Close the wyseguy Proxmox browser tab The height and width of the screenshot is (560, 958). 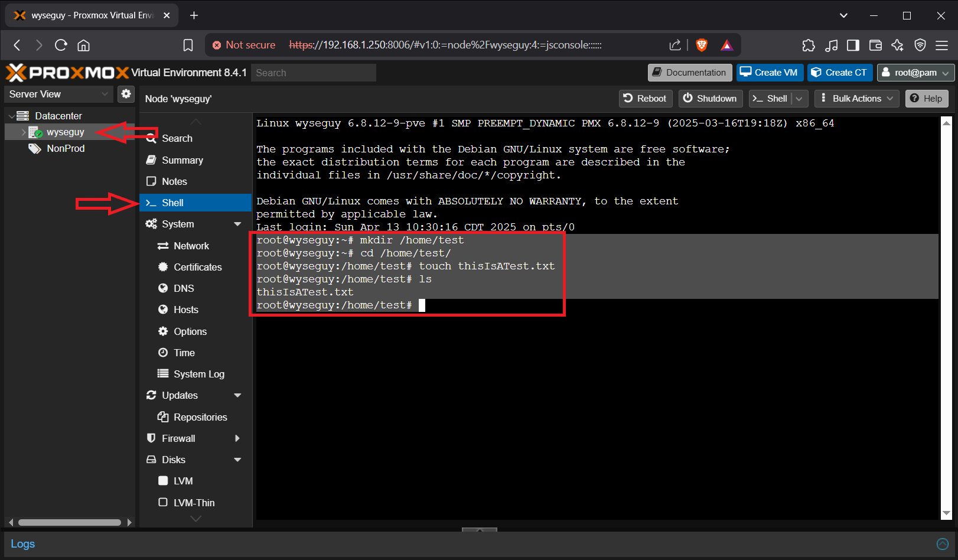167,15
